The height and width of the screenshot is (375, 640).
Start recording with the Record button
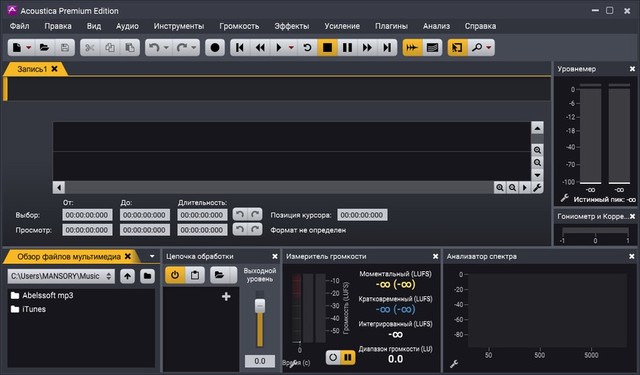215,48
